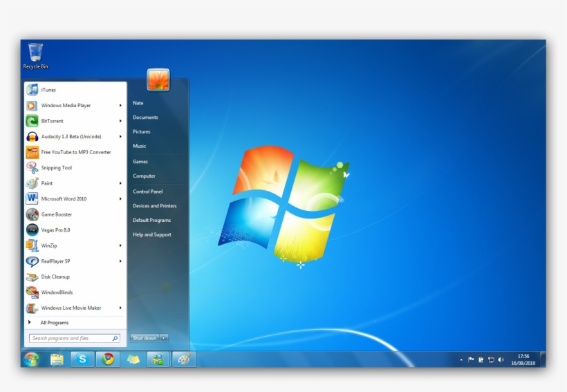Open the Snipping Tool
Screen dimensions: 567x392
click(x=56, y=168)
